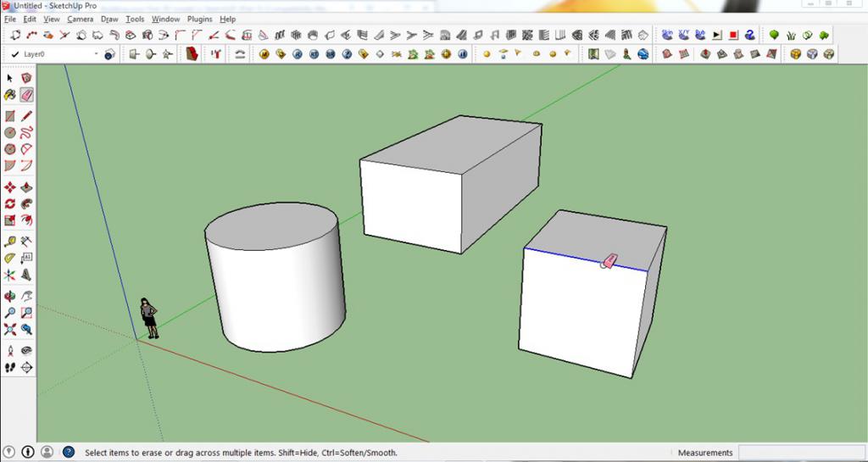Select the arrow Select tool
The image size is (868, 462).
10,79
